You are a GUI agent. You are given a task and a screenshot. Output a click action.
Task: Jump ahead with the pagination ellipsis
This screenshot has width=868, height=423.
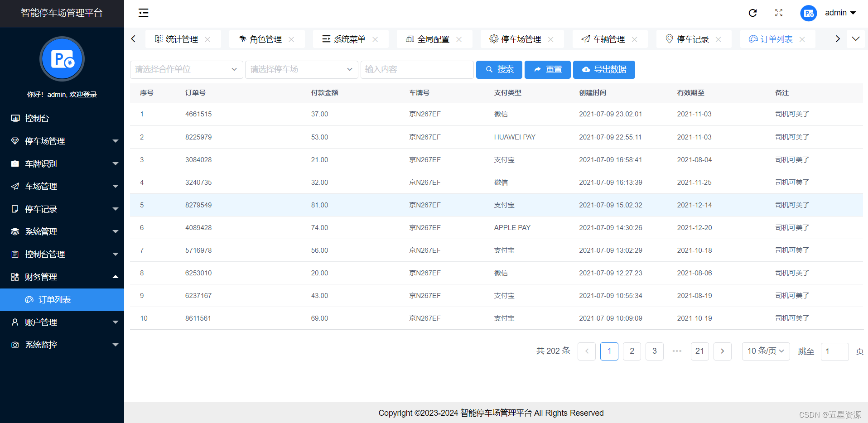pos(677,351)
